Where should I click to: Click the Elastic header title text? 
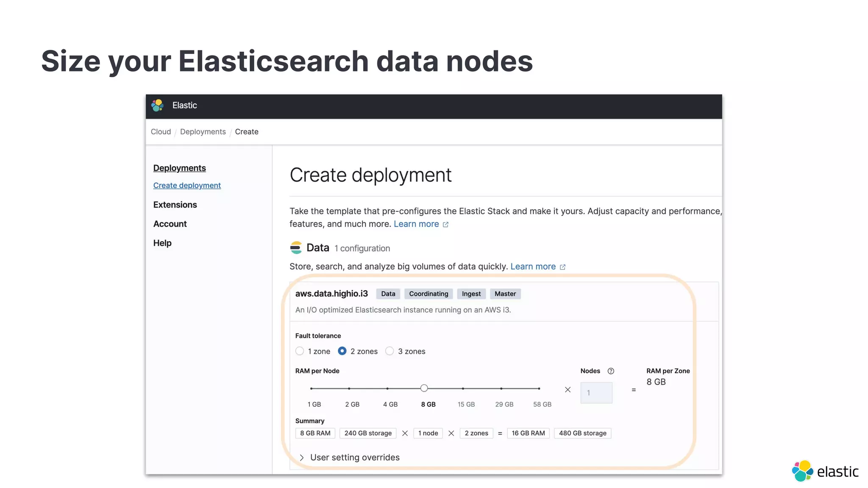tap(185, 105)
